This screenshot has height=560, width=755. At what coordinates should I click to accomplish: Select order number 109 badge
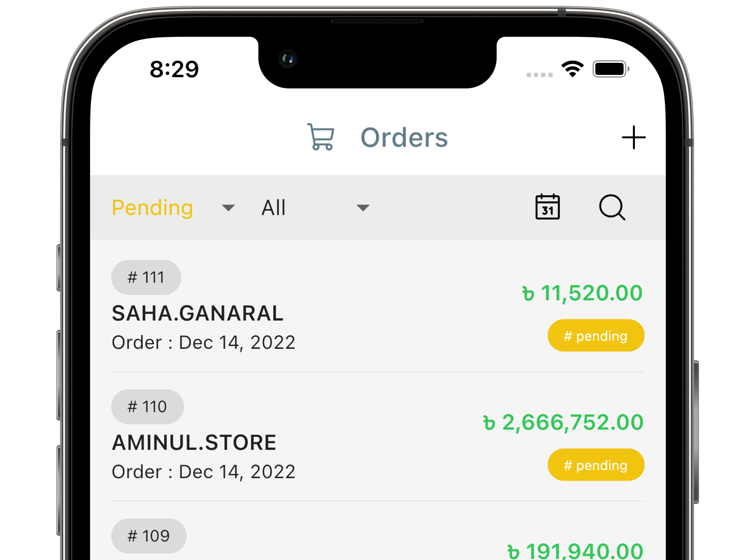point(148,536)
